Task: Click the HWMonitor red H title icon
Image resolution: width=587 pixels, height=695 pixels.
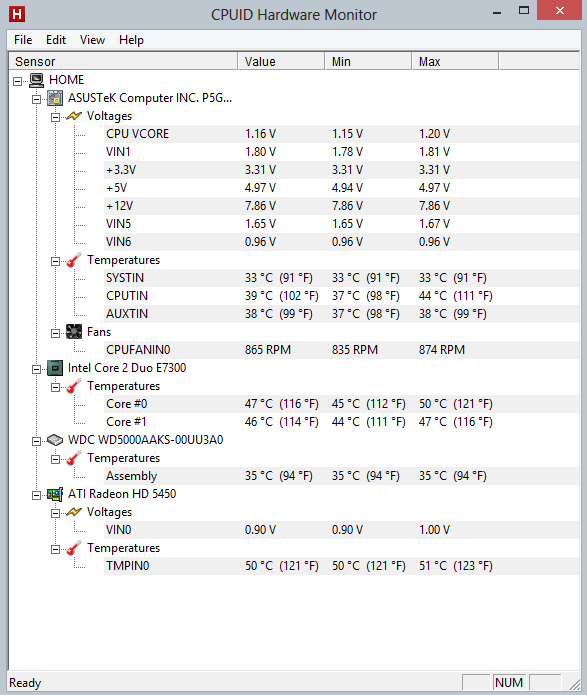Action: pos(17,14)
